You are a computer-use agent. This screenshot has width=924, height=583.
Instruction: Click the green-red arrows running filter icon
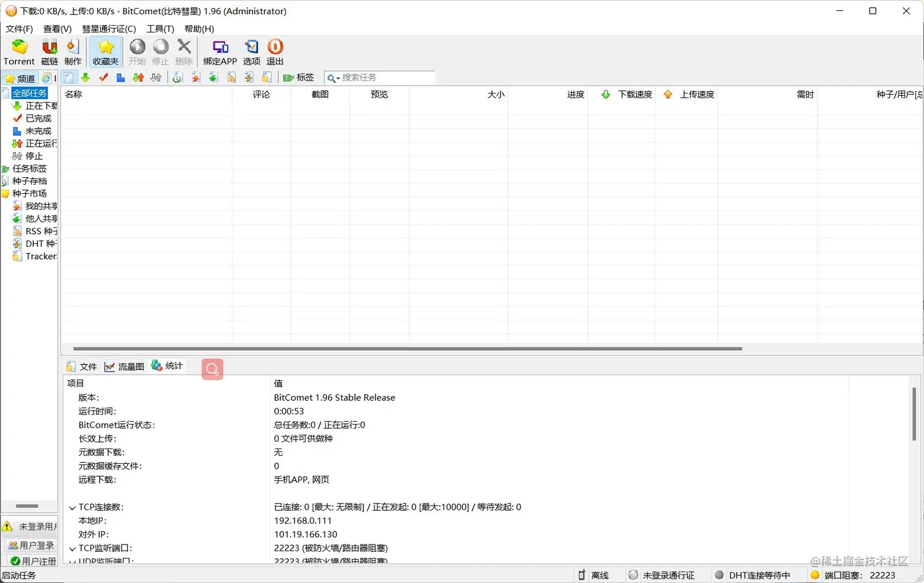click(x=138, y=78)
